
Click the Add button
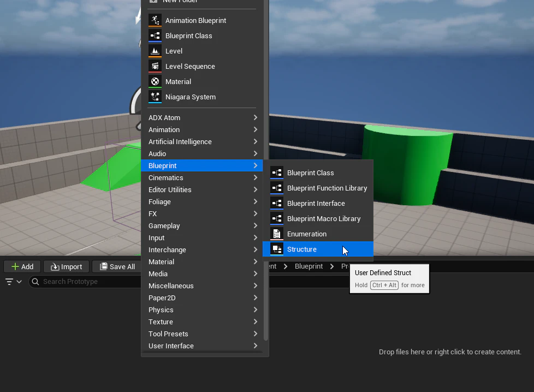click(22, 266)
